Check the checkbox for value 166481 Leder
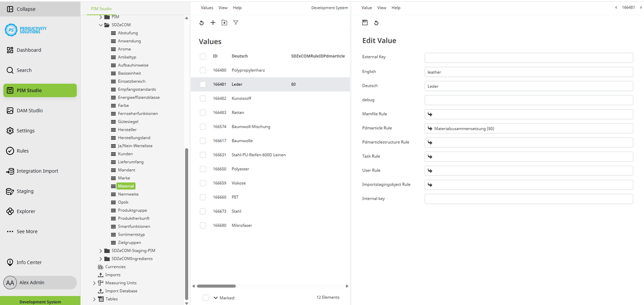Viewport: 644px width, 305px height. pyautogui.click(x=203, y=84)
